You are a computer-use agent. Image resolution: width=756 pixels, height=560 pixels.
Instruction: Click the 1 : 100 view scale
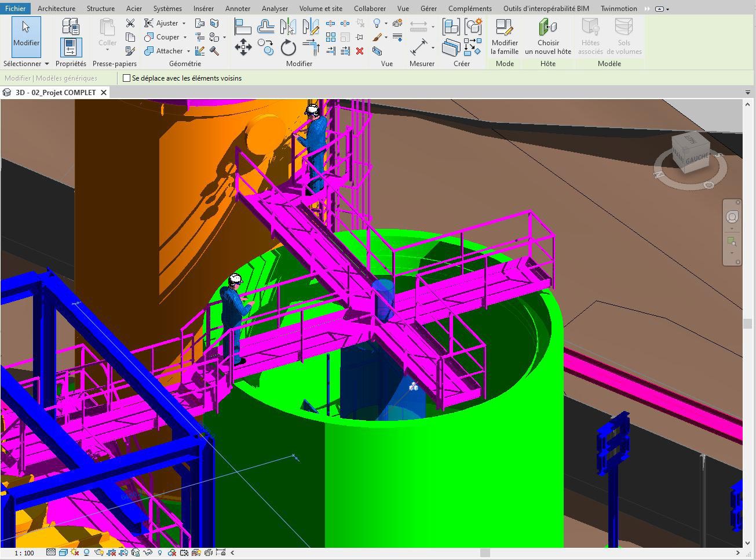point(24,553)
